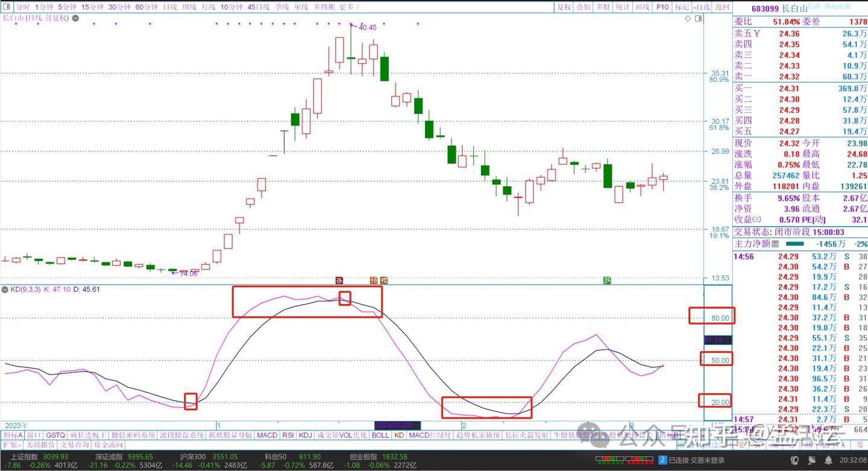
Task: Apply the 波段操盘系统 indicator
Action: (181, 435)
